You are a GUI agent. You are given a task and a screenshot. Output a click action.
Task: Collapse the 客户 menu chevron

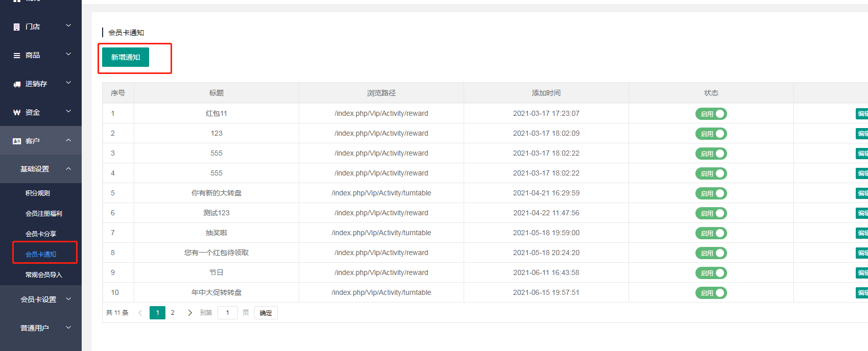coord(68,140)
